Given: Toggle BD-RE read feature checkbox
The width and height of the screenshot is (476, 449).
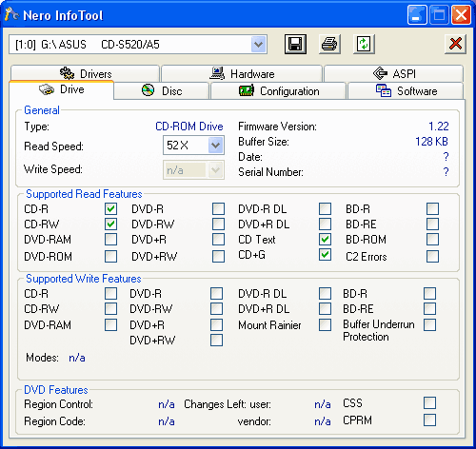Looking at the screenshot, I should 433,224.
